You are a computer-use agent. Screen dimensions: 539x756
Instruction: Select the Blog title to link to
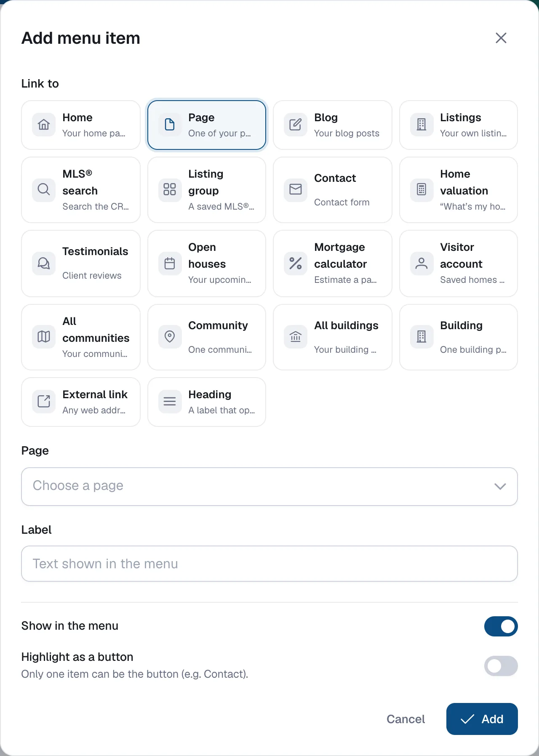tap(326, 117)
